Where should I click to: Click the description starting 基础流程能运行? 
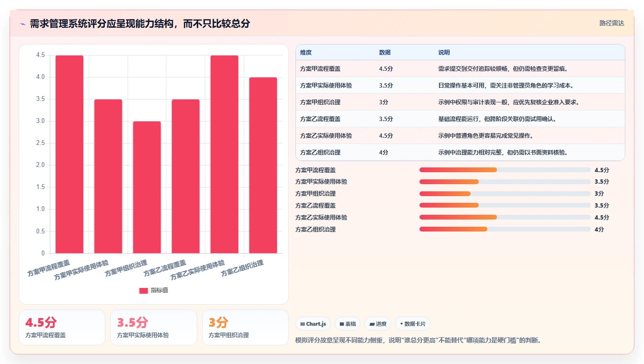pos(497,119)
